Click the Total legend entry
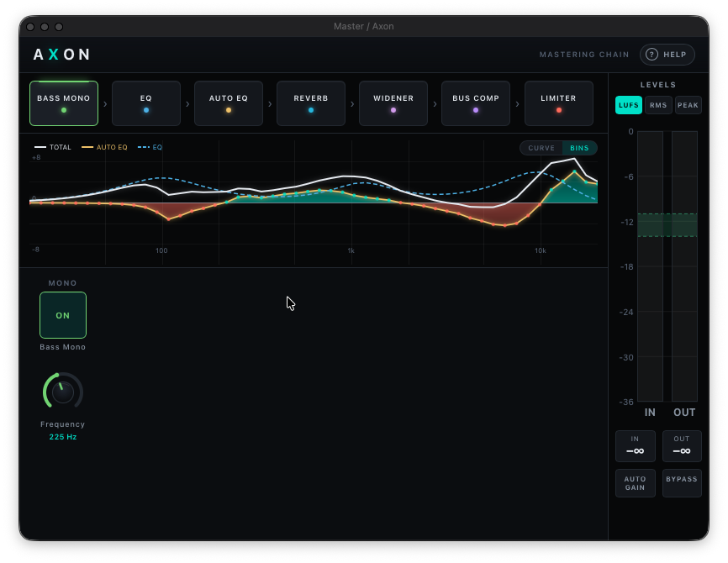This screenshot has height=563, width=728. coord(53,147)
